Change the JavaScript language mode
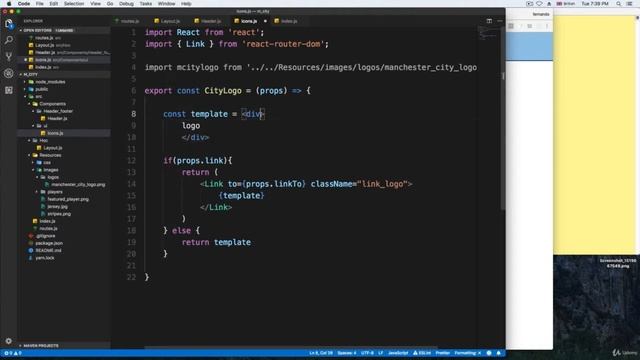The height and width of the screenshot is (360, 640). pyautogui.click(x=398, y=353)
